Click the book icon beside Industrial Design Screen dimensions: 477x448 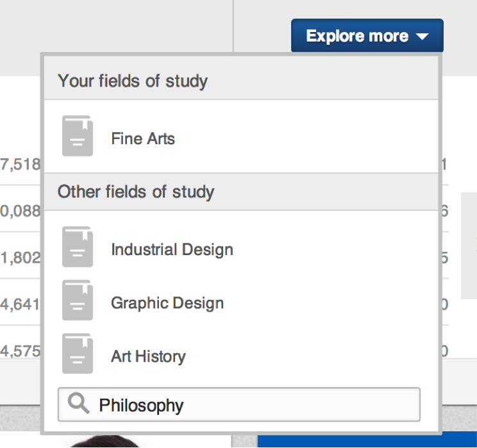point(78,247)
